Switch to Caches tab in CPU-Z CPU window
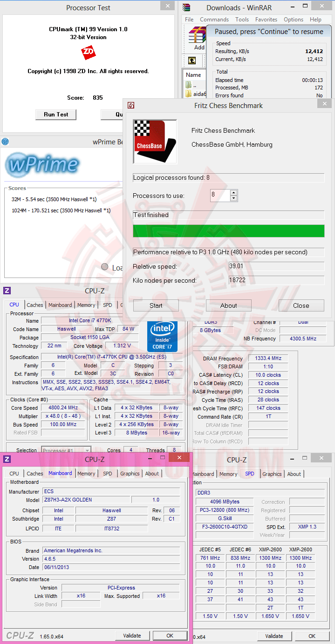This screenshot has height=644, width=335. tap(34, 305)
